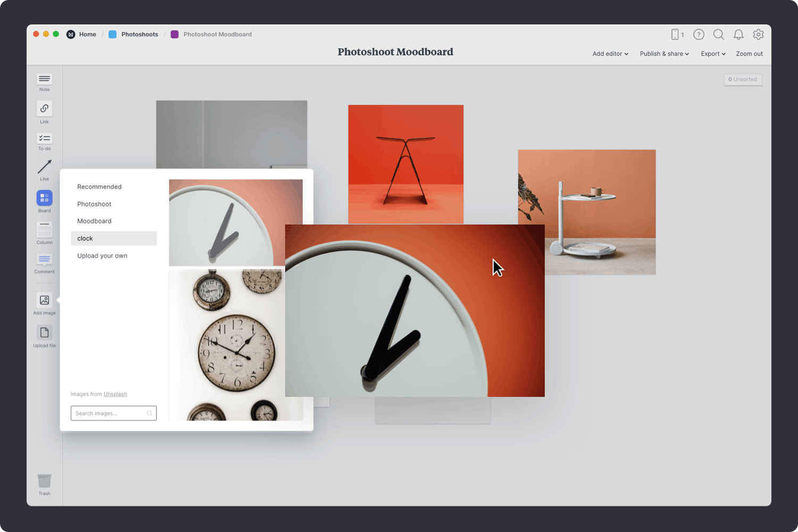Go to Home breadcrumb
798x532 pixels.
[88, 35]
